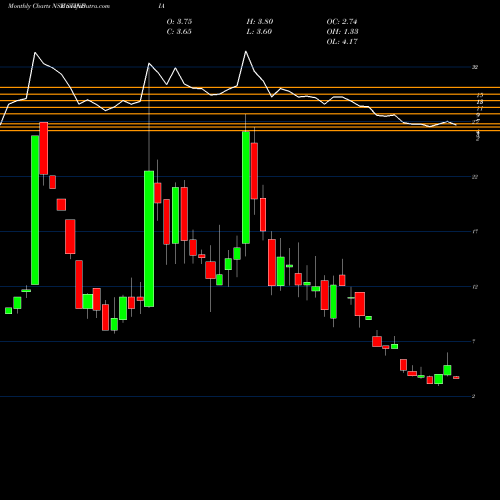Click the price axis label 7

tap(474, 342)
